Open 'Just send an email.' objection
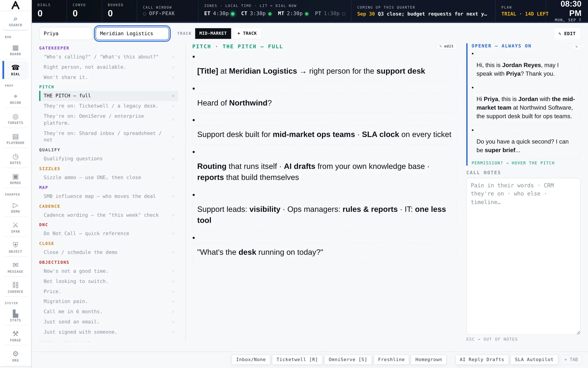 coord(109,322)
